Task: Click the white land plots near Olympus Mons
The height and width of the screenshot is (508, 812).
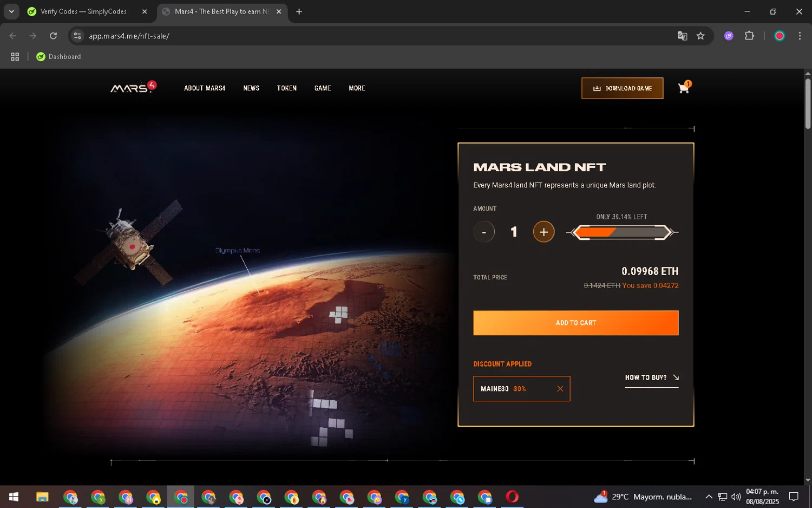Action: coord(339,314)
